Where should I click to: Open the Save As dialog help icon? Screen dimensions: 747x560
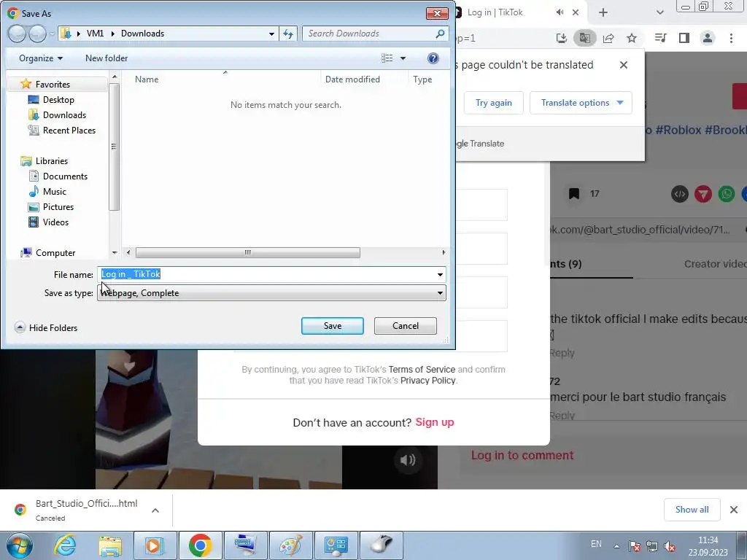pos(433,58)
